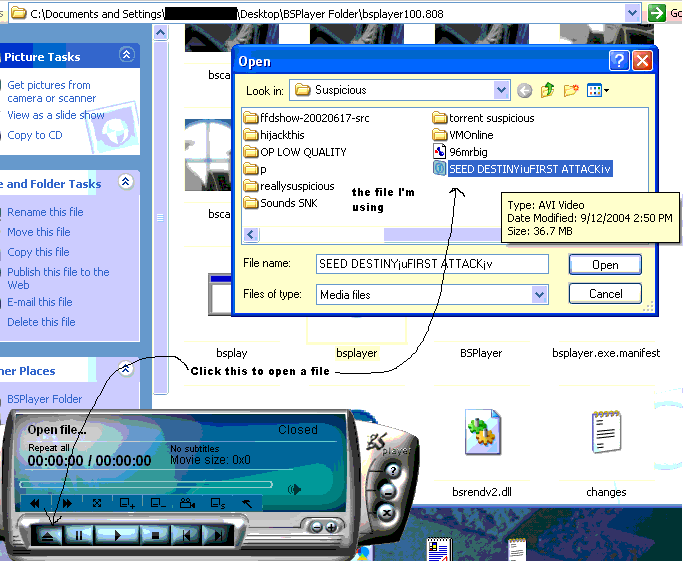Expand the Files of type dropdown

pos(539,295)
